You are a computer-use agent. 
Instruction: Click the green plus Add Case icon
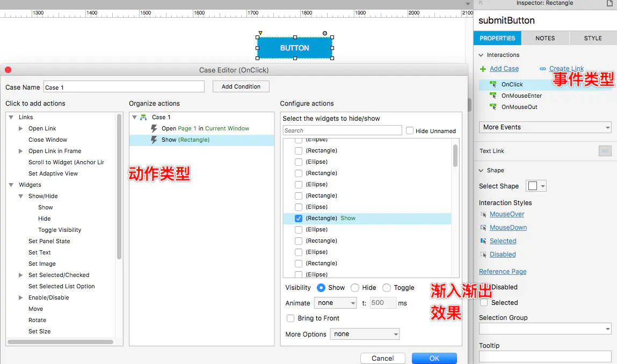pos(483,69)
